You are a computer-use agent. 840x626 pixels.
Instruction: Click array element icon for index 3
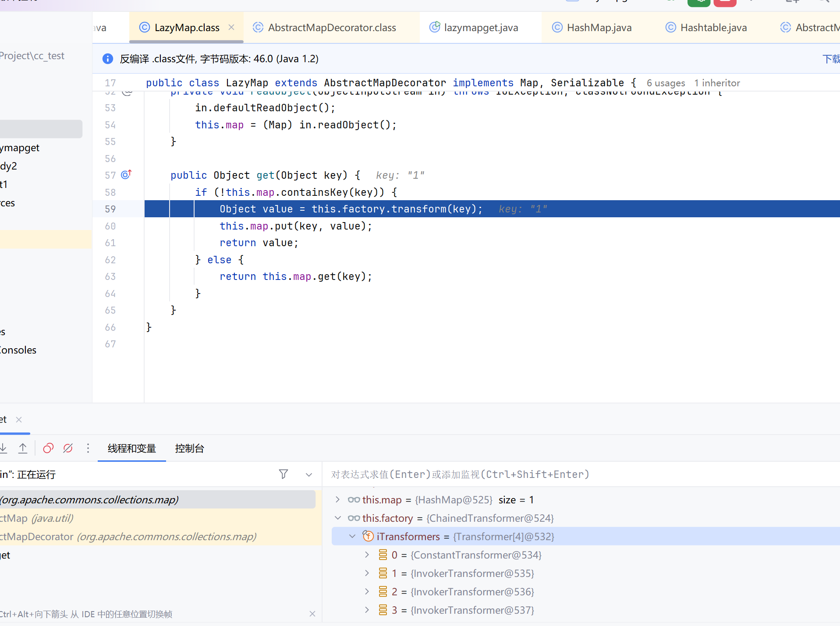[383, 610]
